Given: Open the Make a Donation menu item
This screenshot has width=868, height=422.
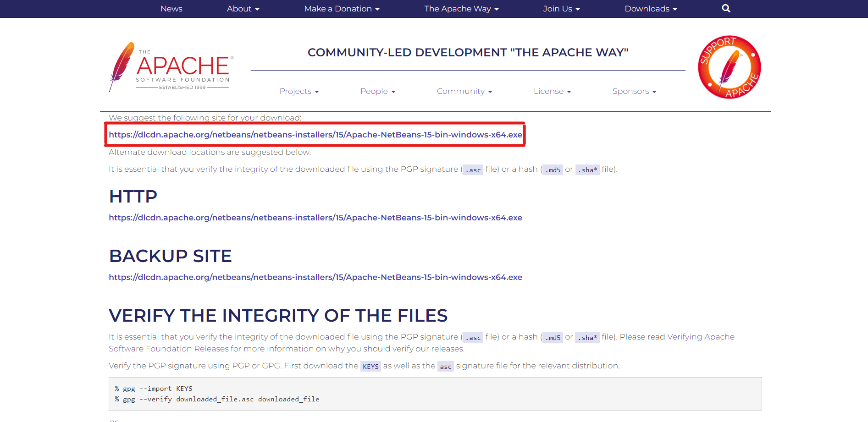Looking at the screenshot, I should 341,8.
